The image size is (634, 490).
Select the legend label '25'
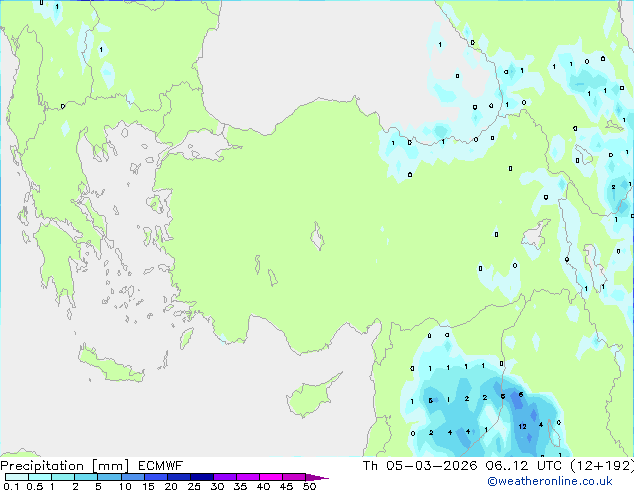click(194, 486)
